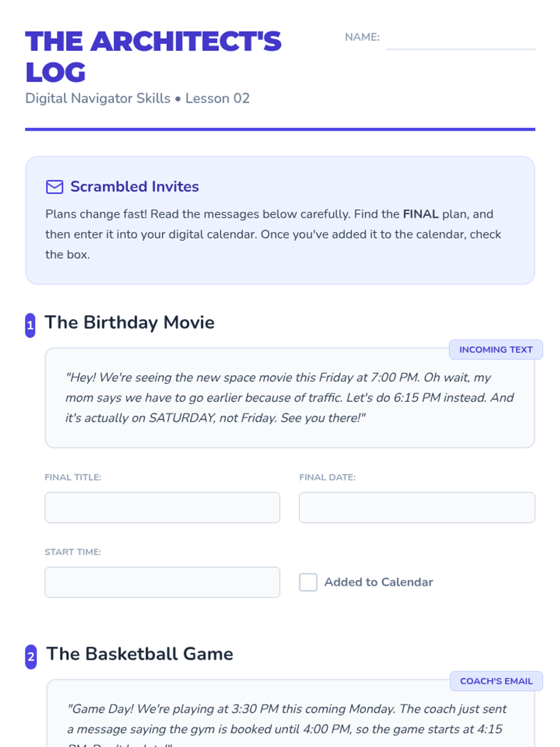Click the Incoming Text tag
Image resolution: width=560 pixels, height=747 pixels.
pyautogui.click(x=496, y=350)
